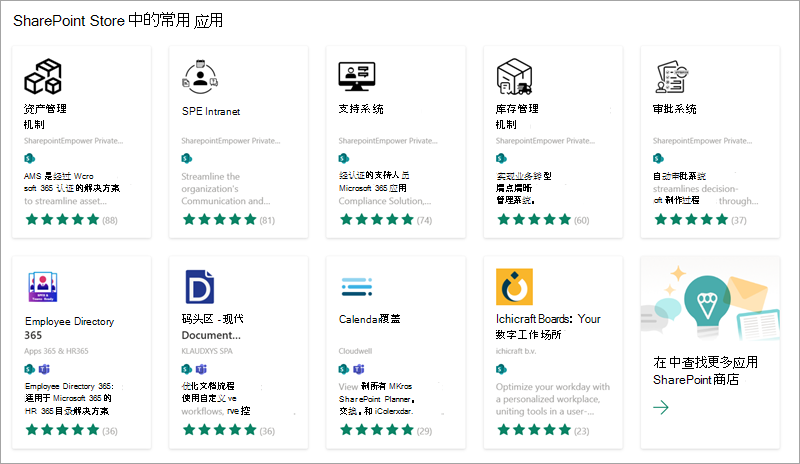Click publisher text KLAUDXYS SPA
This screenshot has width=800, height=464.
point(207,351)
